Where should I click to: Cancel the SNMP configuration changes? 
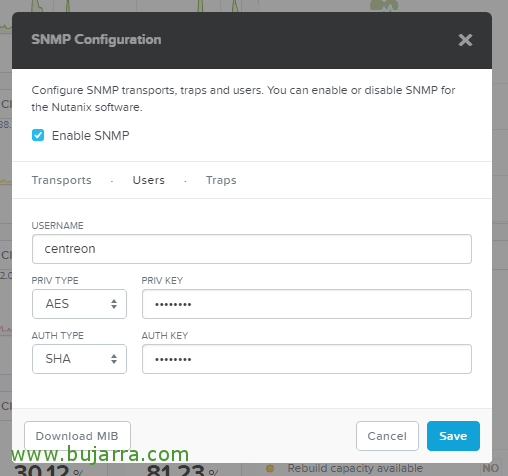[x=387, y=436]
